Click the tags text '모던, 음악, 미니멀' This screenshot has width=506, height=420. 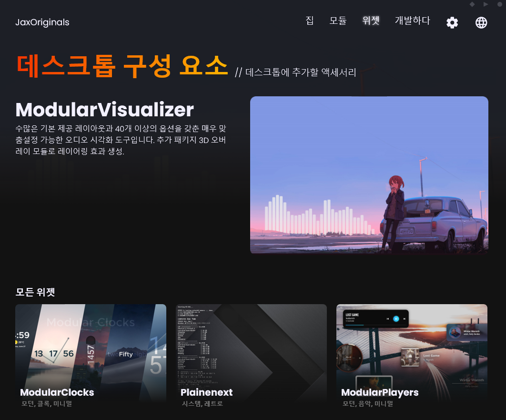pos(368,404)
